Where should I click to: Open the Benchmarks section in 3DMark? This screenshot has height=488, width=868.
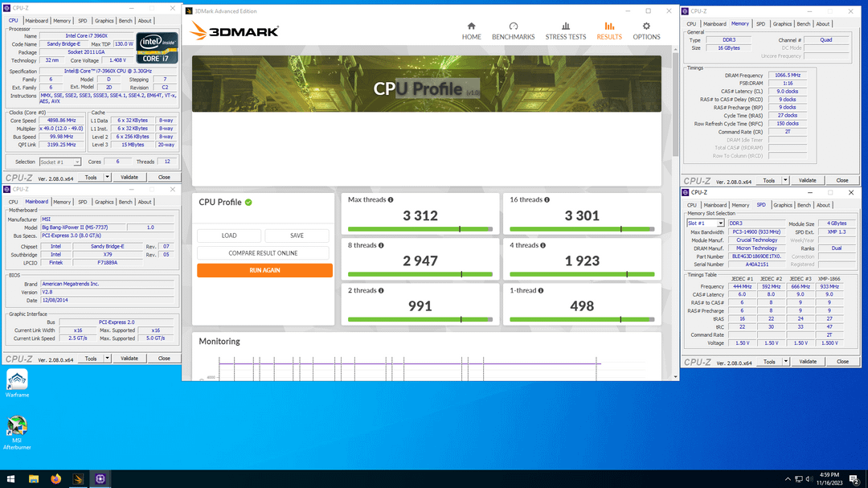(x=513, y=31)
